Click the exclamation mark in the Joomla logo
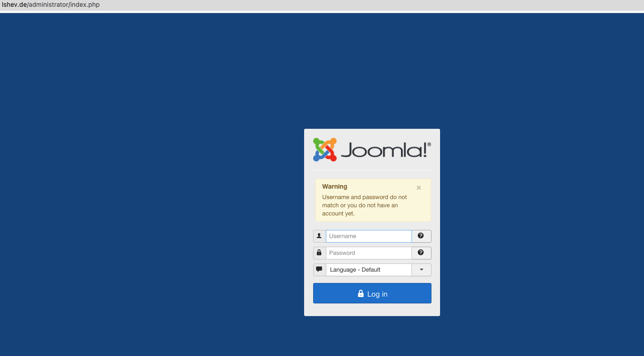Viewport: 644px width, 356px height. pos(424,150)
